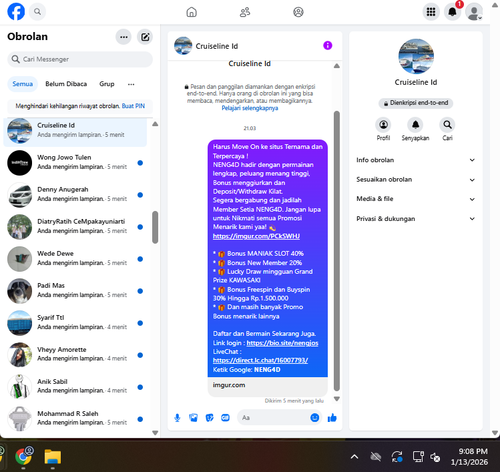
Task: Record a voice clip with microphone icon
Action: point(177,418)
